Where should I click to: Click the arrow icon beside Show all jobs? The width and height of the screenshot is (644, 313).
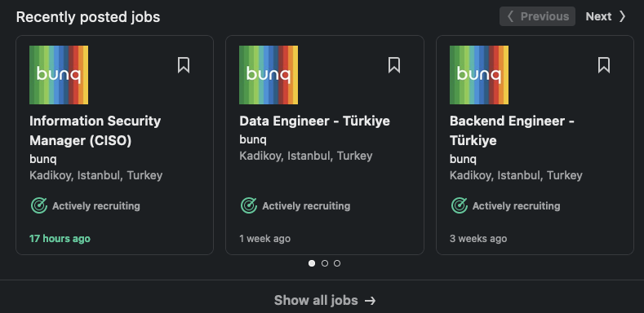(x=370, y=301)
